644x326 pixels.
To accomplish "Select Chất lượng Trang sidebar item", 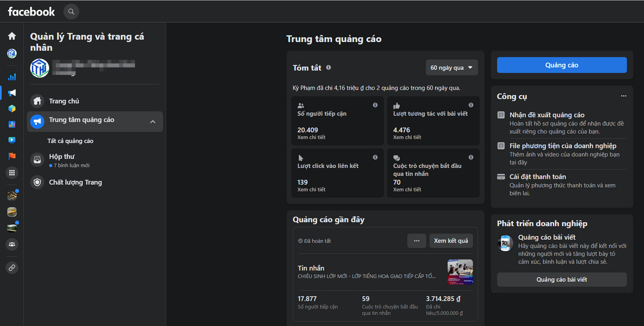I will coord(75,183).
